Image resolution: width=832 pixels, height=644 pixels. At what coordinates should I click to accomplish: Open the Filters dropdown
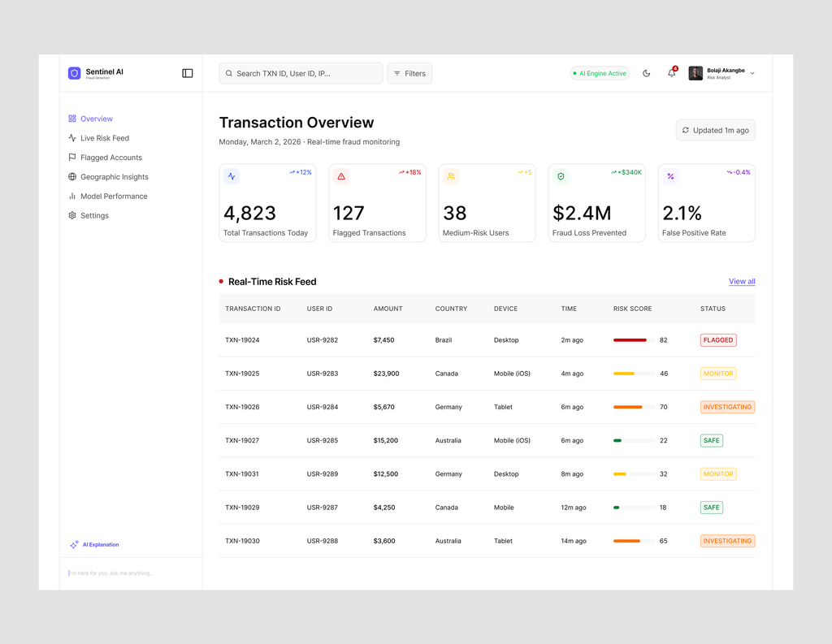tap(409, 73)
